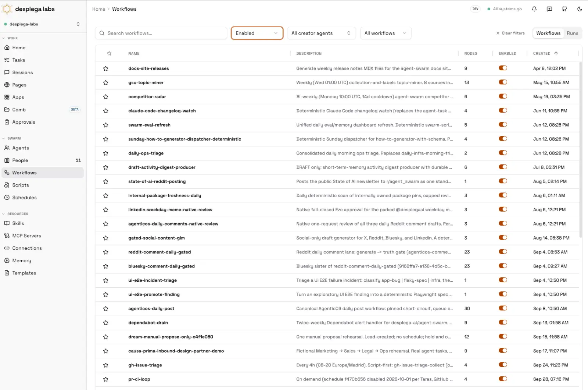Click the table's vertical scrollbar
The height and width of the screenshot is (390, 588).
pos(581,149)
